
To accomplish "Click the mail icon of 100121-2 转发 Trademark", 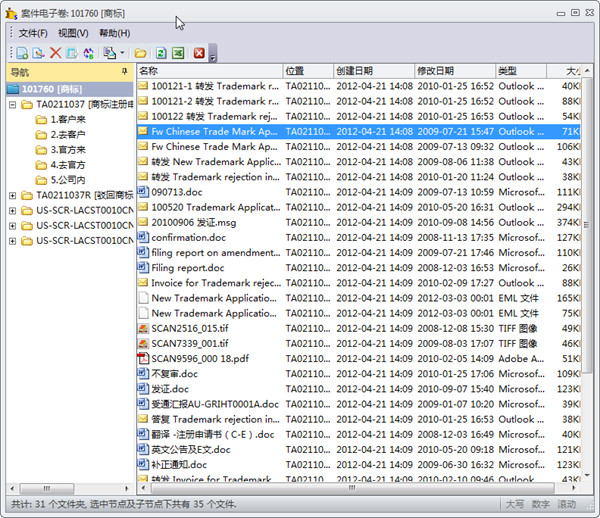I will click(143, 101).
